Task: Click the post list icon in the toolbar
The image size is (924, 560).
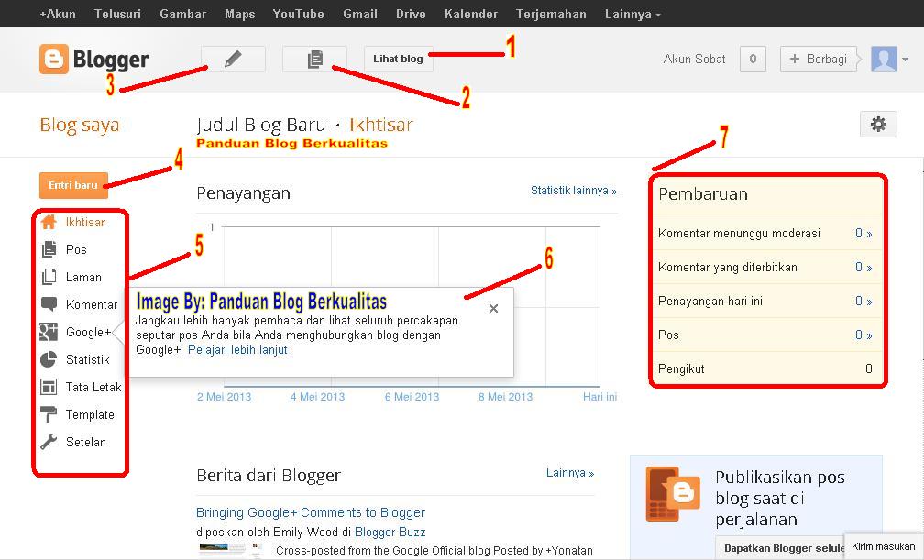Action: [x=314, y=59]
